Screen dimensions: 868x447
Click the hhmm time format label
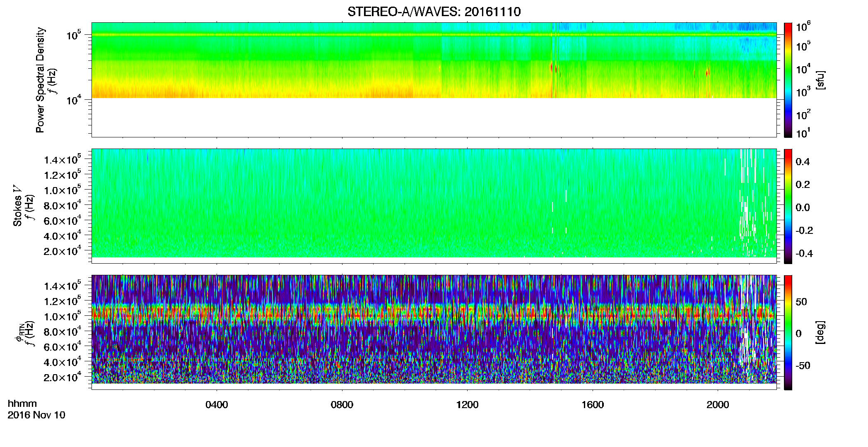22,404
